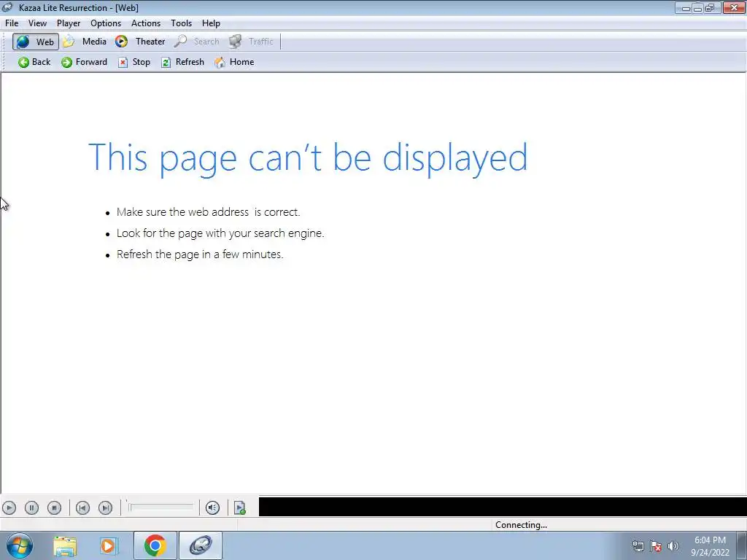This screenshot has width=747, height=560.
Task: Click "Make sure the web address is correct."
Action: coord(208,212)
